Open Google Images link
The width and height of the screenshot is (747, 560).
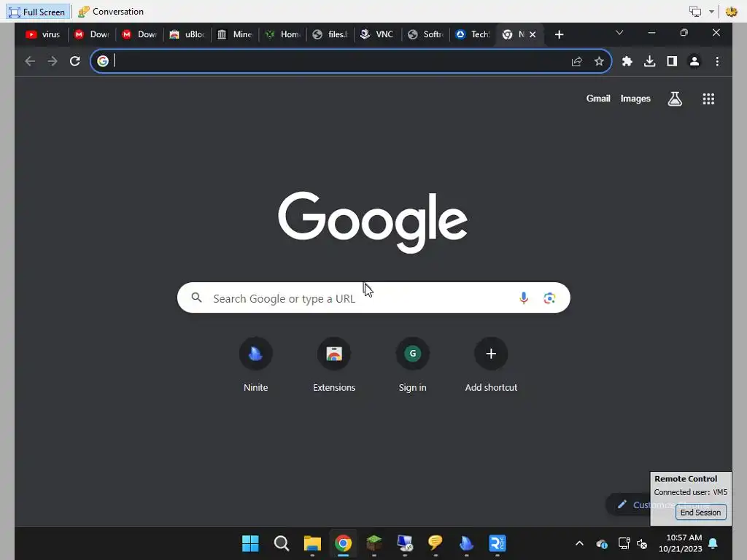[x=635, y=98]
